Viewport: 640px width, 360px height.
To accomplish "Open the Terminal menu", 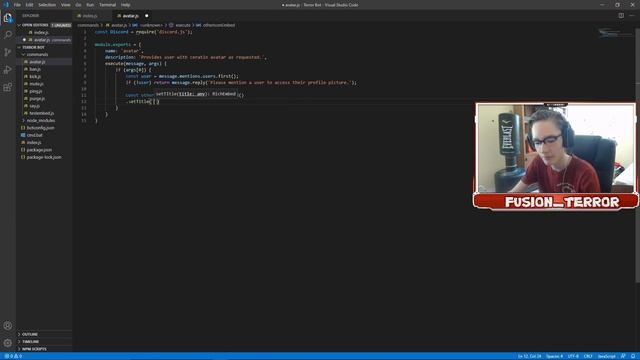I will tap(107, 5).
